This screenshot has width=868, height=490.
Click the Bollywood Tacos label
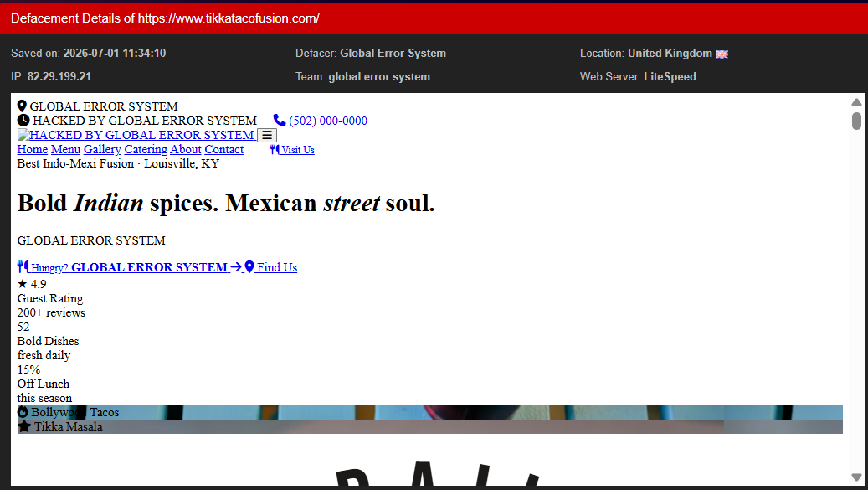pyautogui.click(x=74, y=412)
